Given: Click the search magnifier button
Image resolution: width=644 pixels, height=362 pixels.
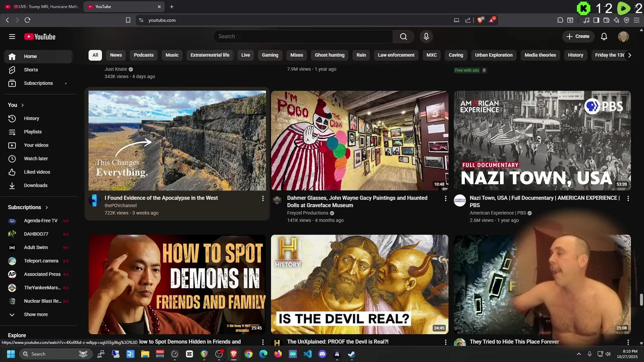Looking at the screenshot, I should tap(404, 36).
